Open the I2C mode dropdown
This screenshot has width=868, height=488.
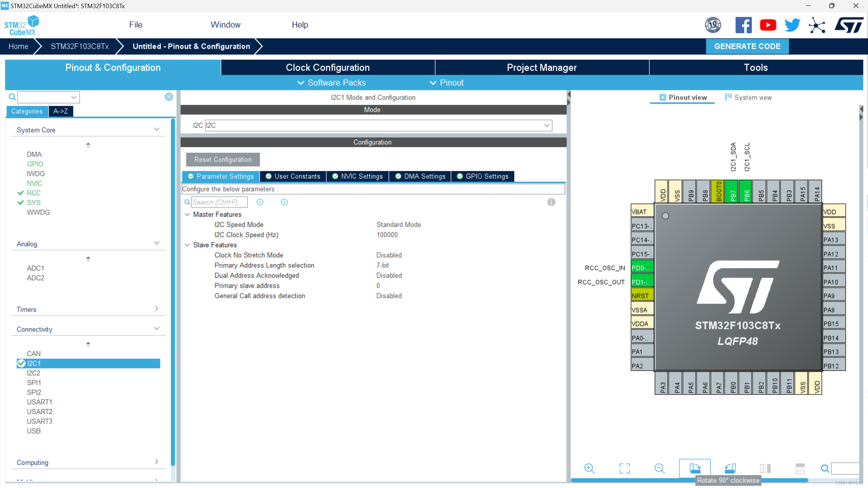pos(547,125)
